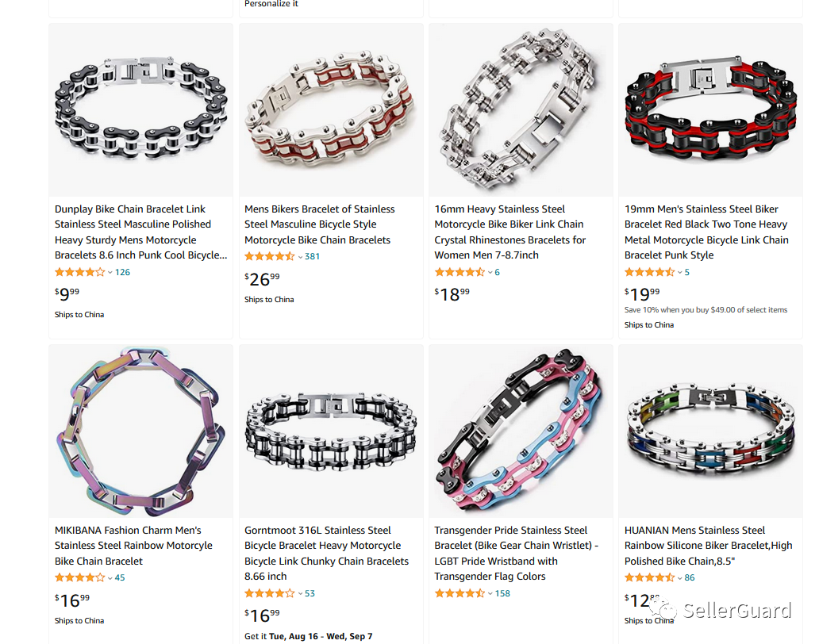This screenshot has height=644, width=819.
Task: Open the Transgender Pride bracelet image
Action: click(521, 431)
